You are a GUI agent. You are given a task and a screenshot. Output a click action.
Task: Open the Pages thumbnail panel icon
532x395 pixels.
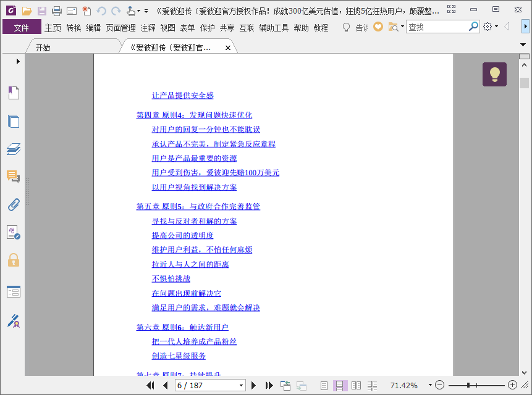click(14, 121)
